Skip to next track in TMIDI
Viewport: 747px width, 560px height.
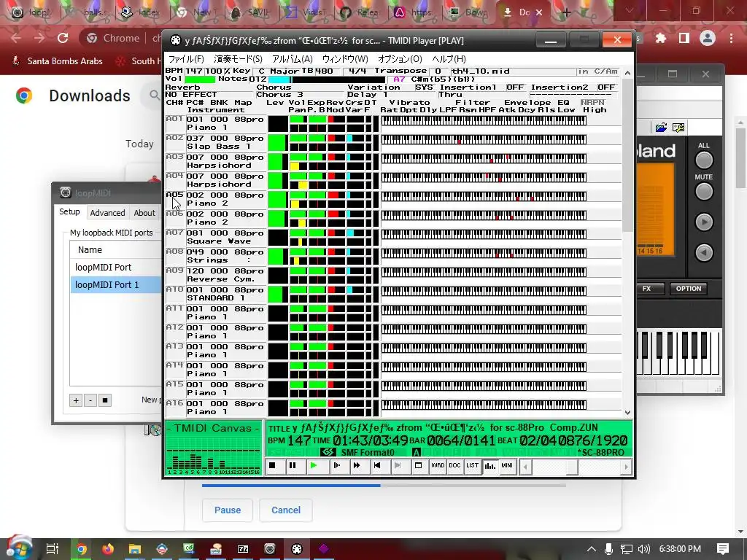(x=398, y=466)
